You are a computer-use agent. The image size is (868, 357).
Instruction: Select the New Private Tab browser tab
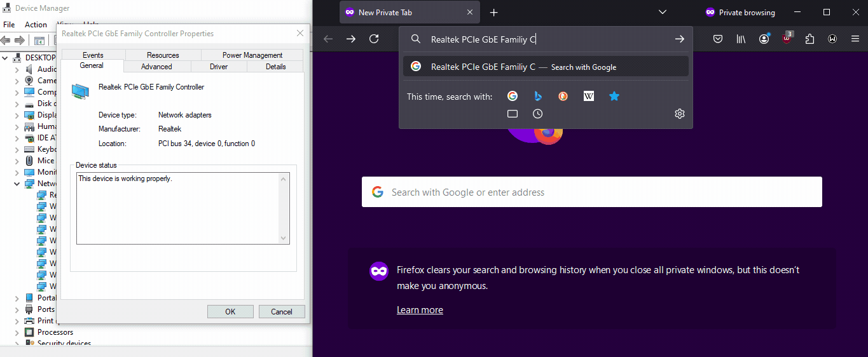[x=410, y=12]
